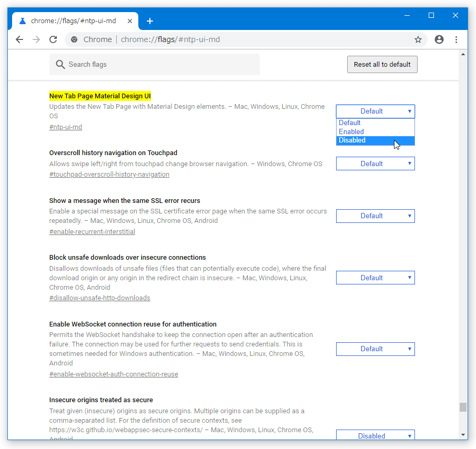Click Enable WebSocket connection reuse for authentication title

[x=133, y=324]
